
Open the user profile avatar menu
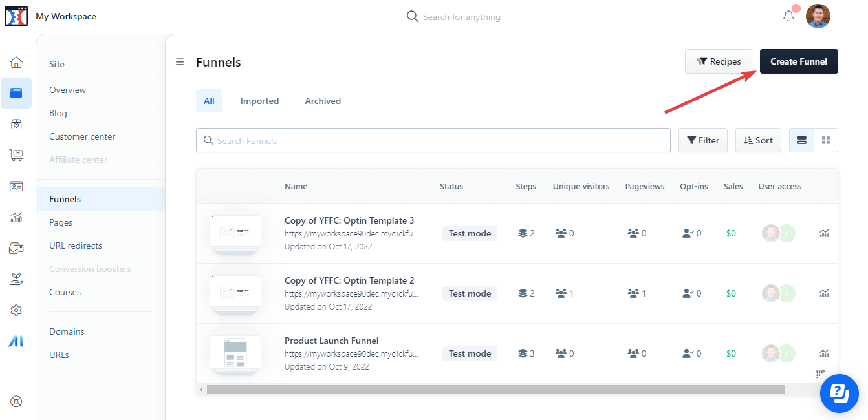(x=818, y=16)
